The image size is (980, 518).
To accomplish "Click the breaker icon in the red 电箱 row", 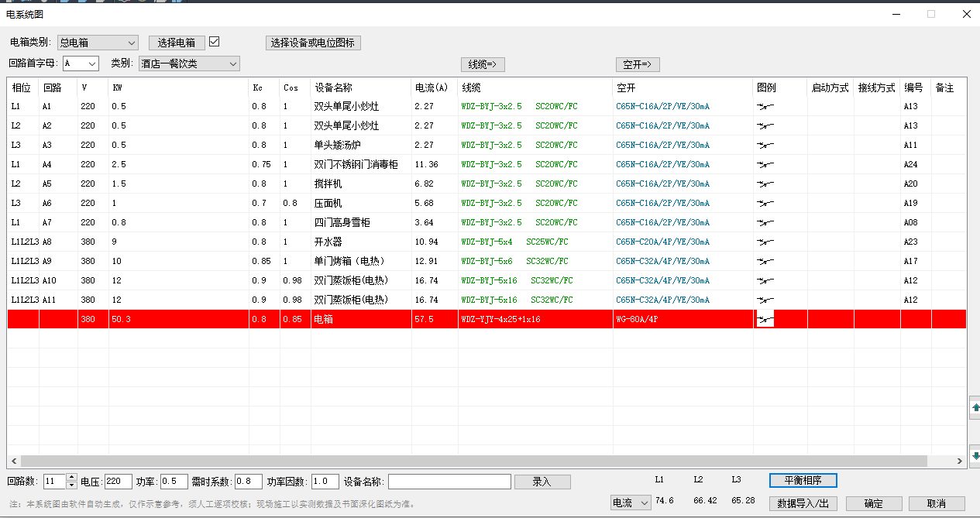I will [x=765, y=319].
